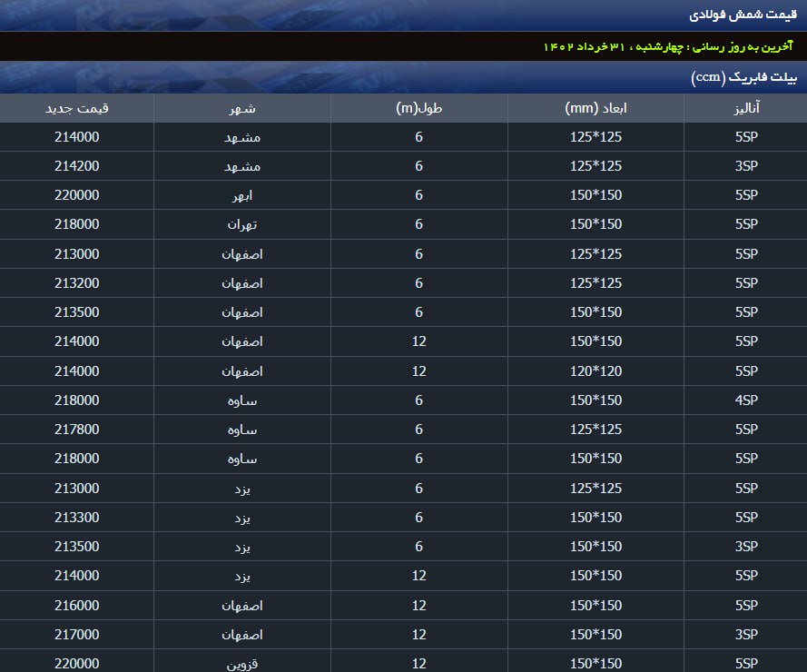
Task: Click the city cell تهران
Action: coord(242,224)
